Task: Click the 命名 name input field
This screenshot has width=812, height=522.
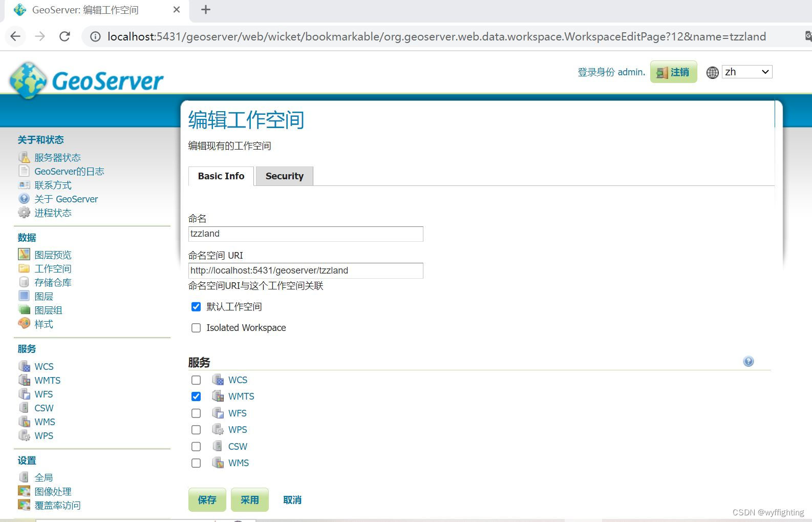Action: (306, 234)
